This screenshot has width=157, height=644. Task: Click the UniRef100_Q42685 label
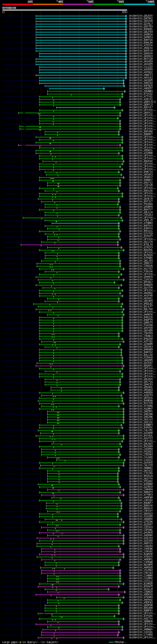click(x=141, y=80)
